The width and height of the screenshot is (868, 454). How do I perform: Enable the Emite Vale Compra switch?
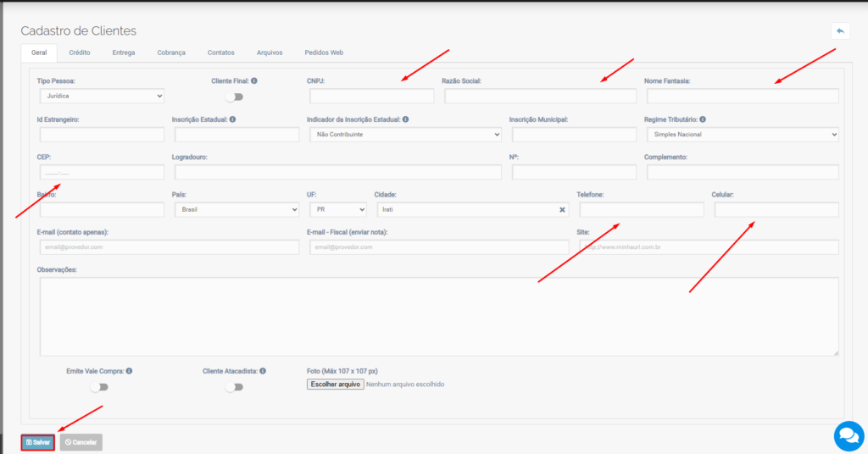99,387
